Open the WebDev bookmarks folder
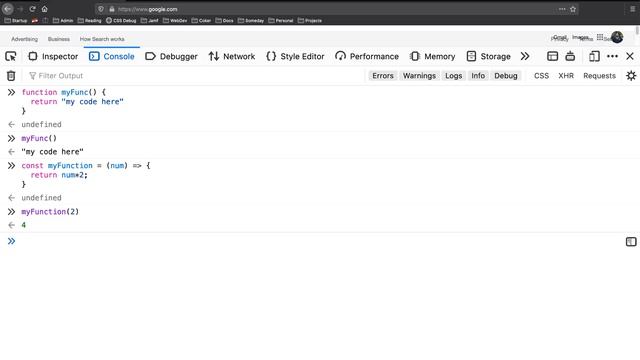640x360 pixels. pyautogui.click(x=175, y=20)
